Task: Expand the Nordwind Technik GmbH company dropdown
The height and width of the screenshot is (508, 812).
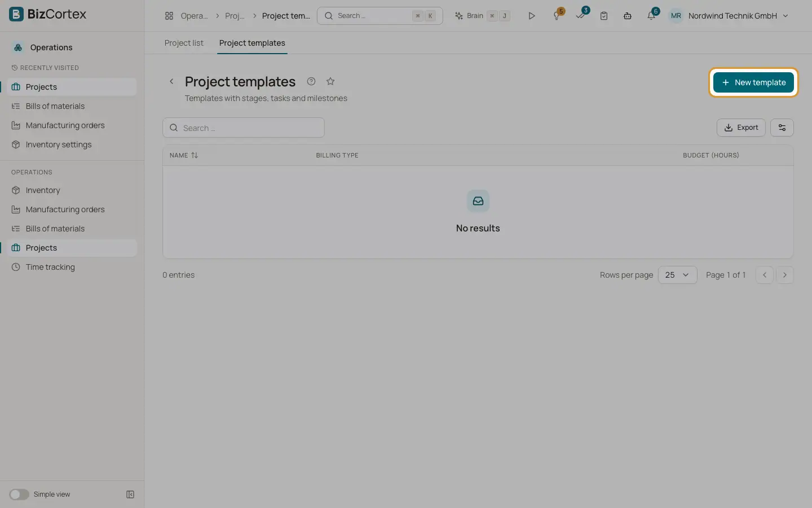Action: [x=738, y=16]
